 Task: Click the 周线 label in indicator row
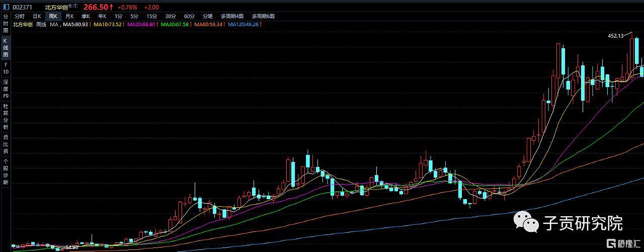[x=41, y=24]
